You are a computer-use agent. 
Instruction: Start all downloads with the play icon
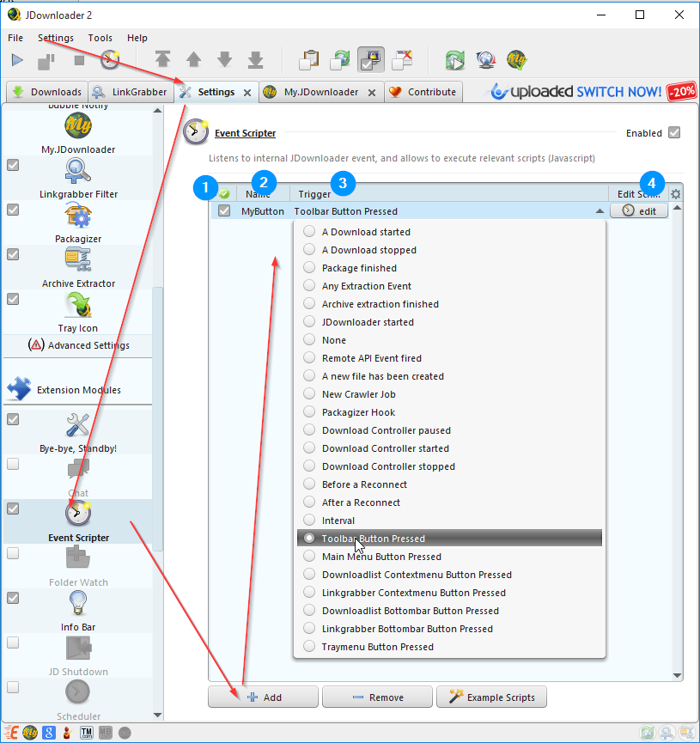[17, 60]
